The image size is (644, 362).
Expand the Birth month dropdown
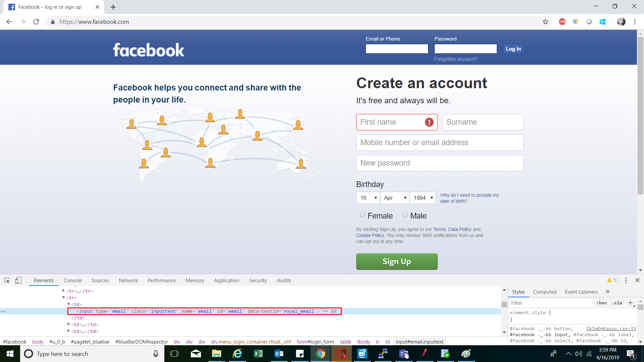click(394, 197)
